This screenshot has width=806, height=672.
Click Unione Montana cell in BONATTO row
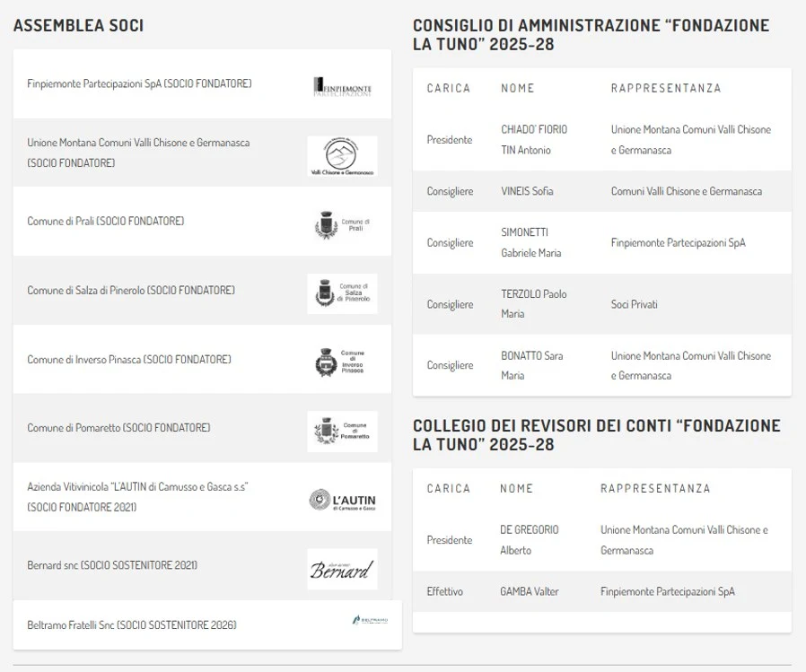click(x=691, y=365)
